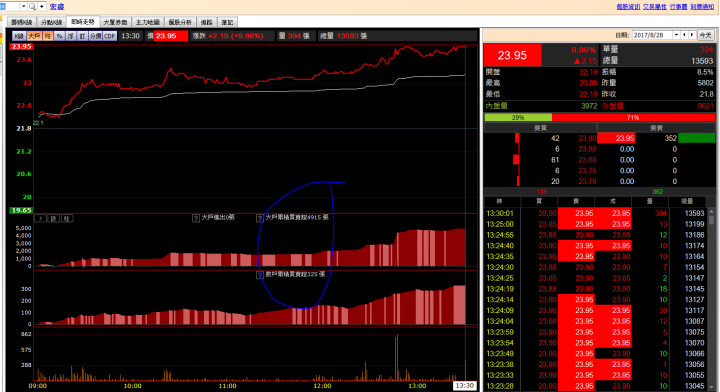This screenshot has width=720, height=392.
Task: Open the 追蹤 tab
Action: (207, 22)
